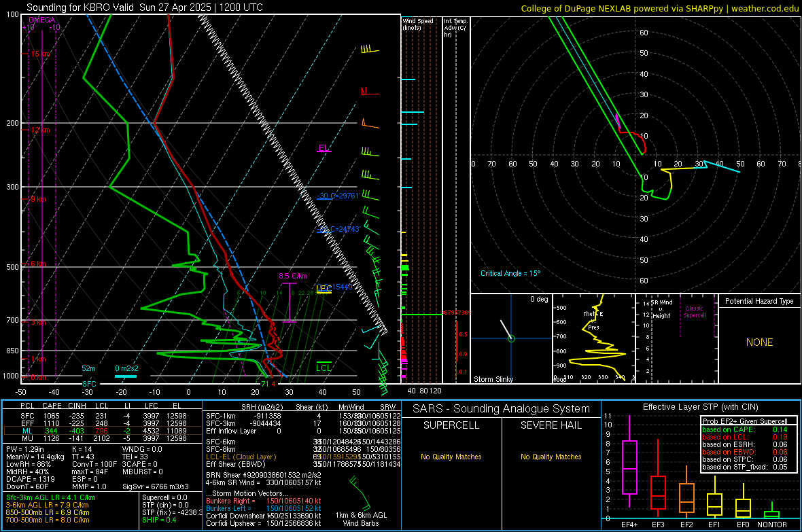Click the '-30 C=29761' altitude label
The width and height of the screenshot is (802, 532).
(x=338, y=196)
